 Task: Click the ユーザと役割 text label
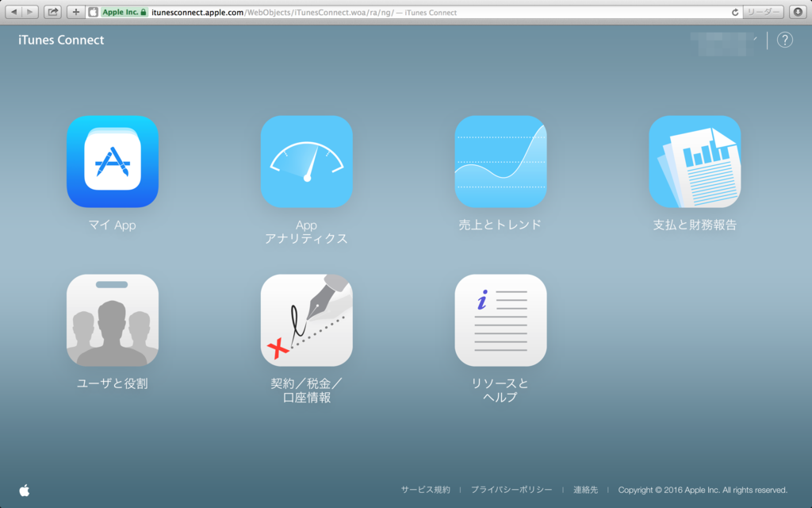[113, 383]
